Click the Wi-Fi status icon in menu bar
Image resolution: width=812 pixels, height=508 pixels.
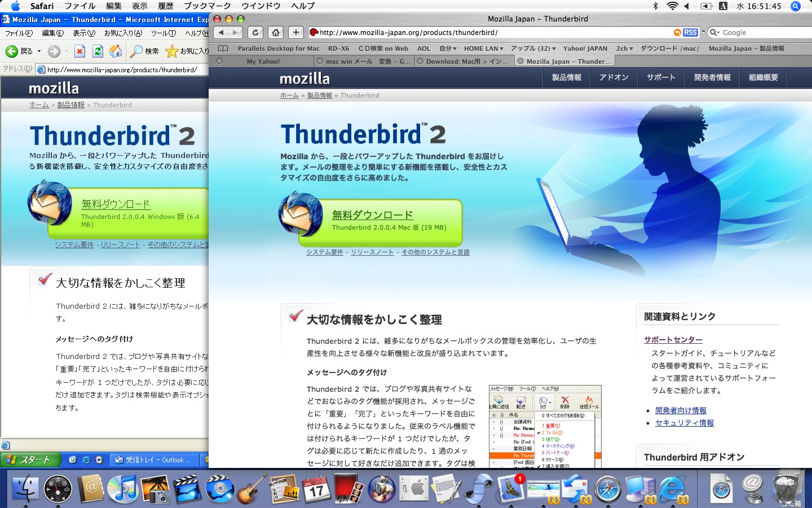pyautogui.click(x=672, y=6)
